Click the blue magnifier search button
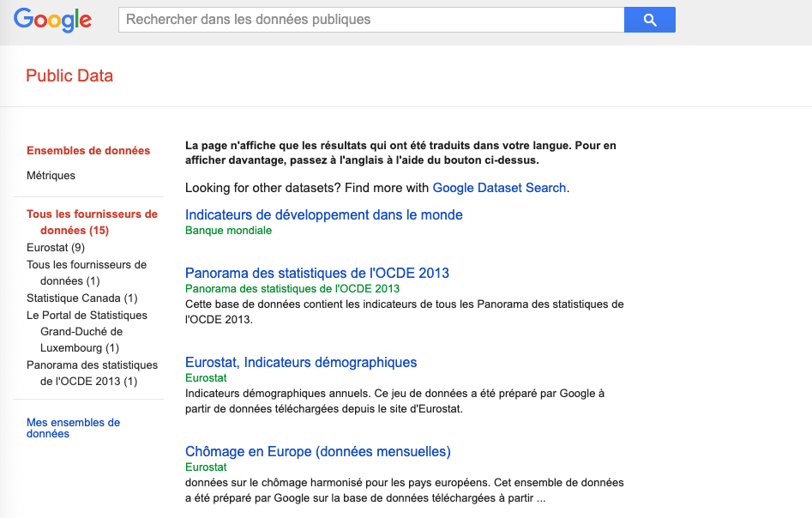 pyautogui.click(x=649, y=20)
